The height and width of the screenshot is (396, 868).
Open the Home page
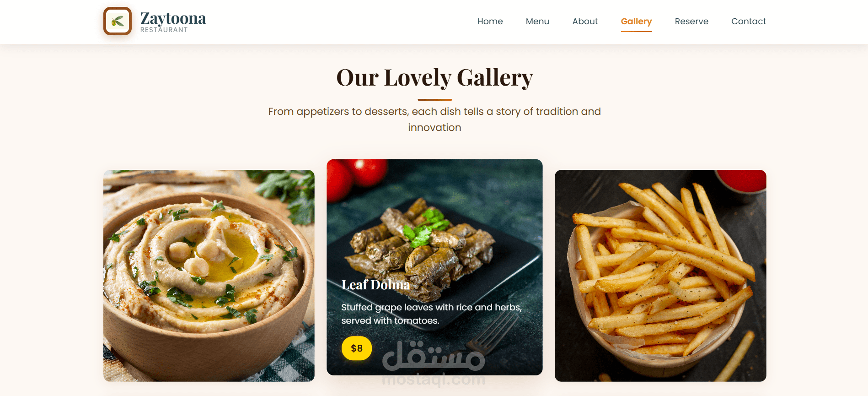coord(490,21)
